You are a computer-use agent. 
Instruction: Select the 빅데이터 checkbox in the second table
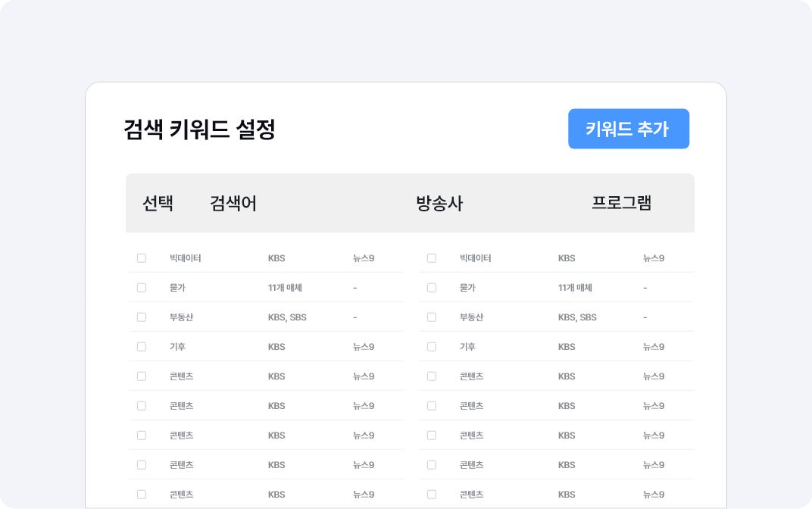[x=432, y=258]
